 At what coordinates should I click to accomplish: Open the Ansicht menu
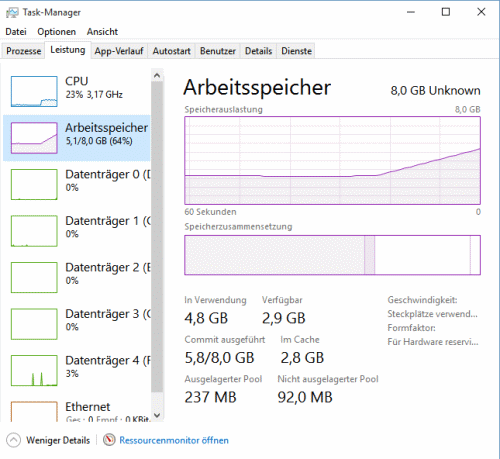click(x=102, y=32)
